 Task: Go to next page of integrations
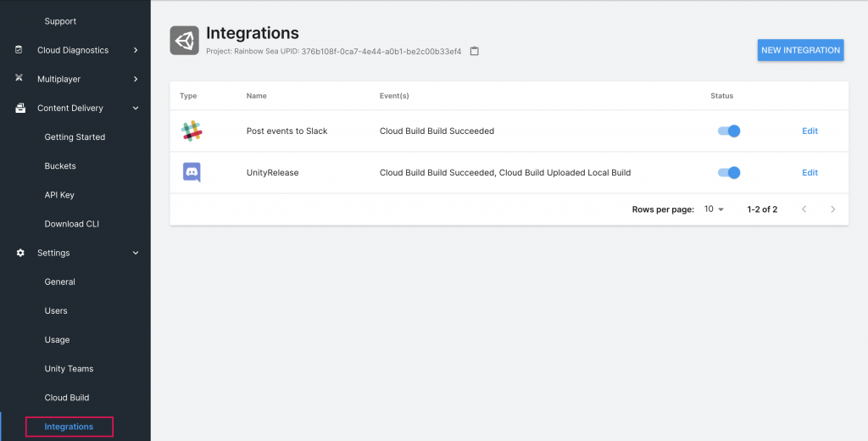coord(832,209)
